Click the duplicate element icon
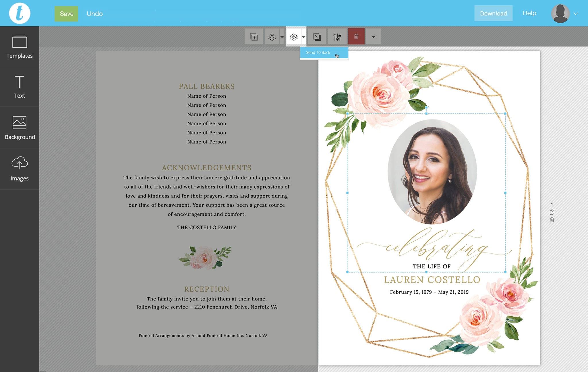The height and width of the screenshot is (372, 588). (x=254, y=37)
